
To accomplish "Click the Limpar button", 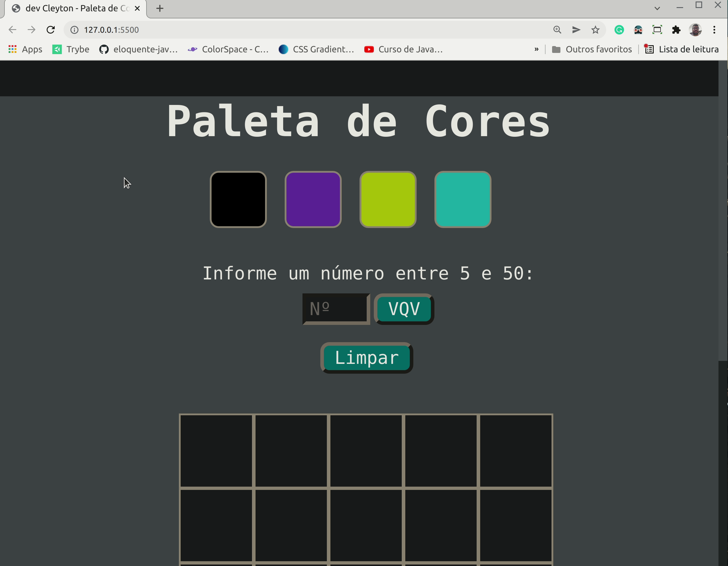I will [x=366, y=358].
